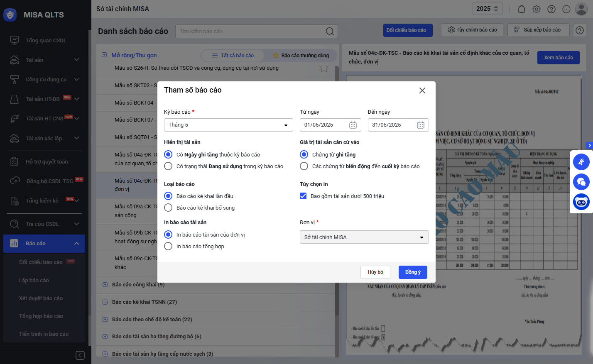
Task: Click the Hủy bỏ button
Action: click(x=375, y=272)
